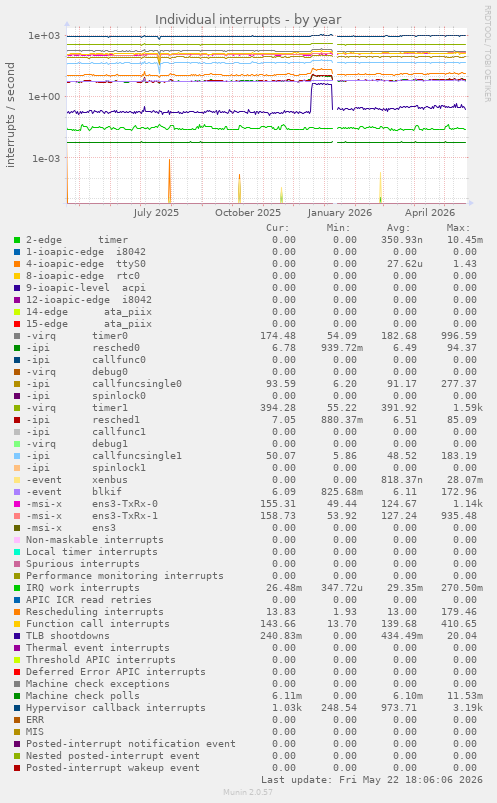The image size is (497, 803).
Task: Click the 'July 2025' x-axis label
Action: click(156, 213)
